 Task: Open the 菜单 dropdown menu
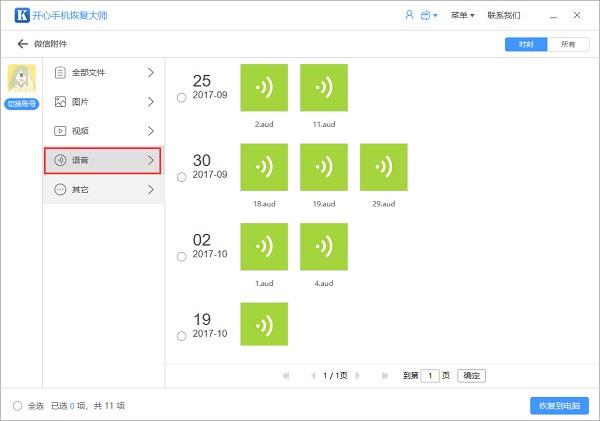[x=462, y=15]
